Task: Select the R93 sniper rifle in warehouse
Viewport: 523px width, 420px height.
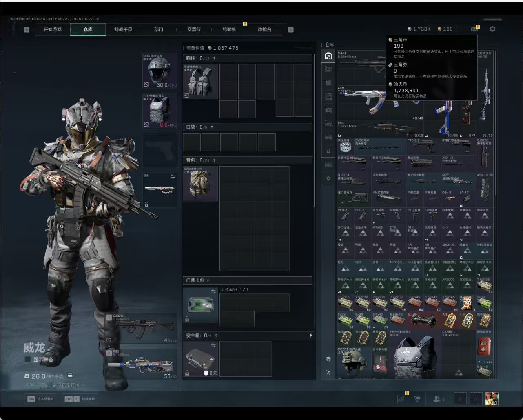Action: click(381, 129)
